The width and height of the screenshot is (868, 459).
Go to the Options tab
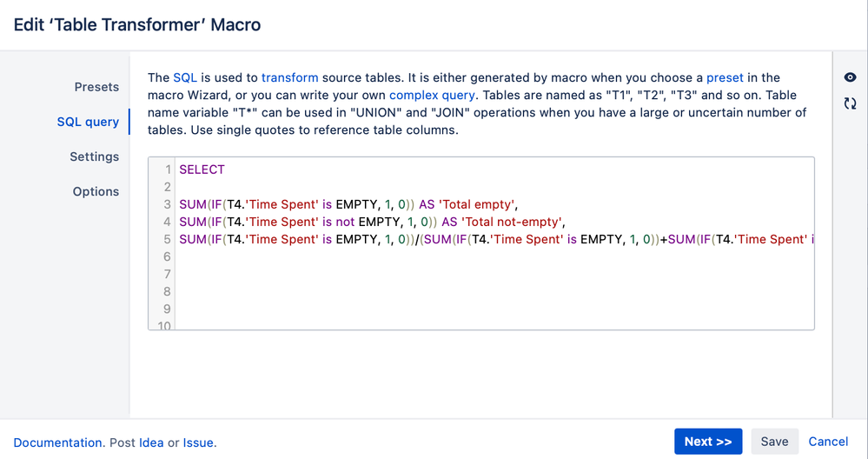coord(96,191)
